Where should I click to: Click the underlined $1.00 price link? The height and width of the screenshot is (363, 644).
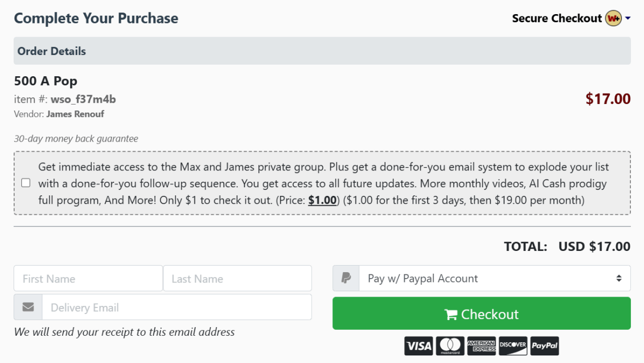[322, 200]
